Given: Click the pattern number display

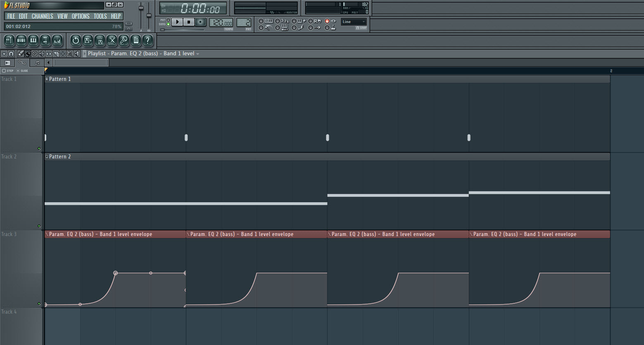Looking at the screenshot, I should (x=244, y=23).
